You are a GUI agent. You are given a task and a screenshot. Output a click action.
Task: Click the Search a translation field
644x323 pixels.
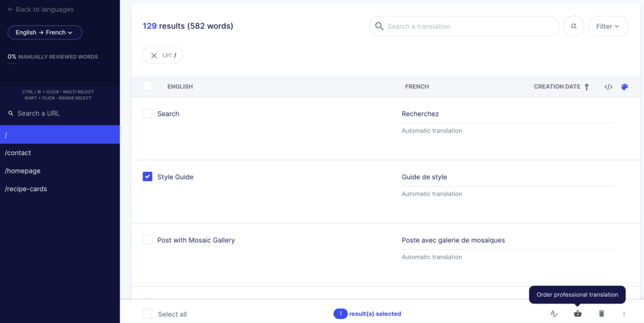(x=464, y=26)
